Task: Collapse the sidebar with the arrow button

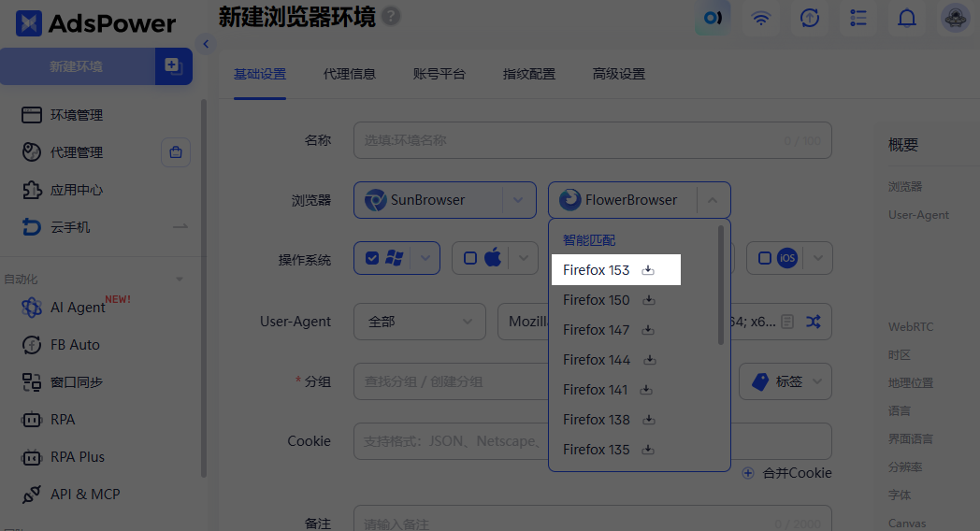Action: coord(206,44)
